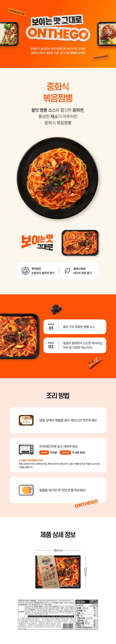Click the Point 02 feature card
116x644 pixels.
click(x=75, y=345)
